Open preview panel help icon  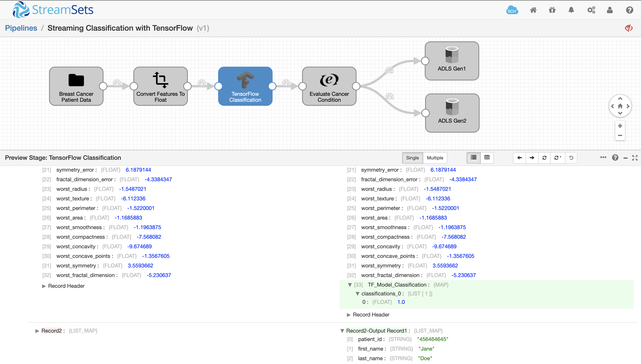click(x=615, y=158)
